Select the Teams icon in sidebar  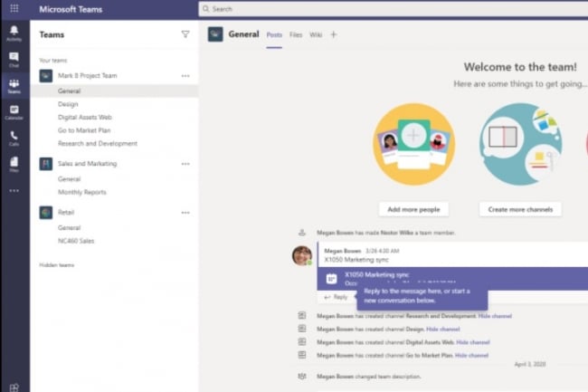[x=14, y=86]
